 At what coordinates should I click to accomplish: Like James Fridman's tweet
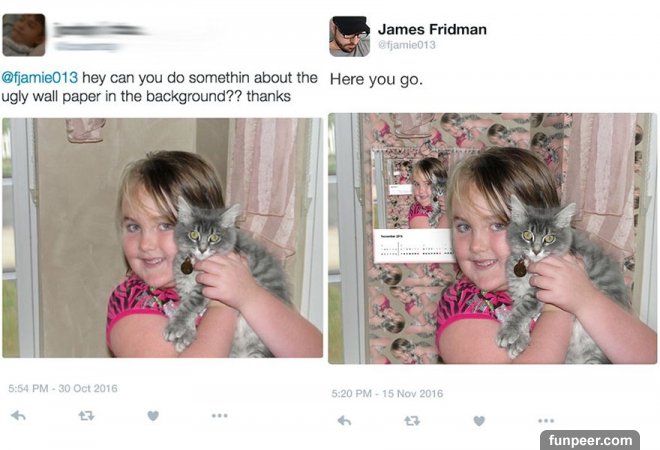pos(479,421)
